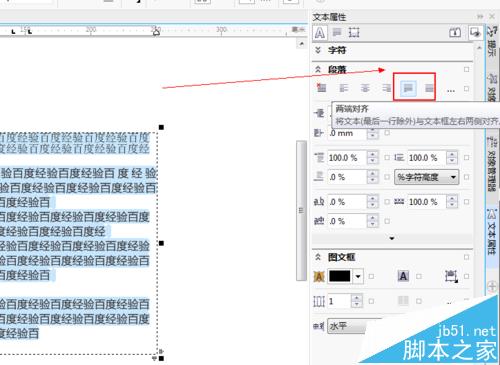Click the stepper on columns field value 1

356,301
